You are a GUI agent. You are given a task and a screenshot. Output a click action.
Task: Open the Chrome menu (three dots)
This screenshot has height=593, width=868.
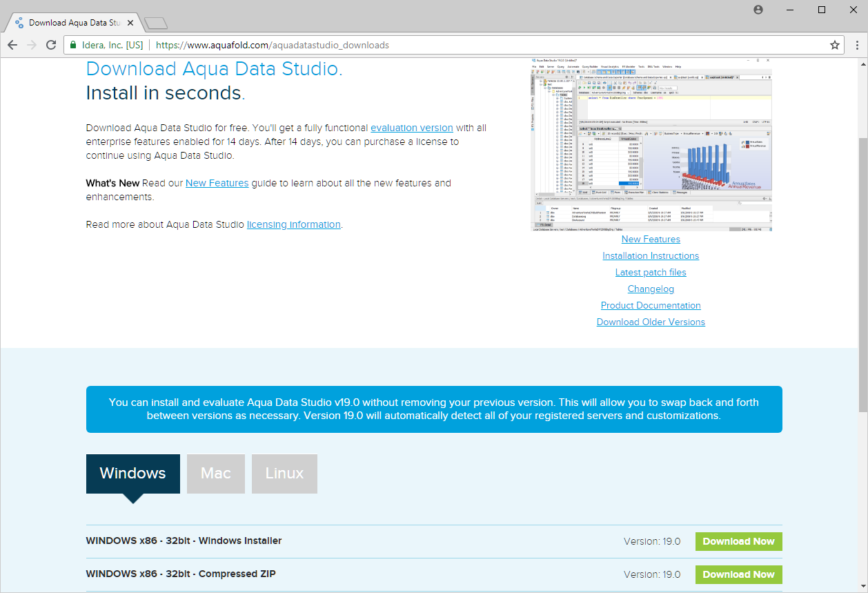coord(857,45)
